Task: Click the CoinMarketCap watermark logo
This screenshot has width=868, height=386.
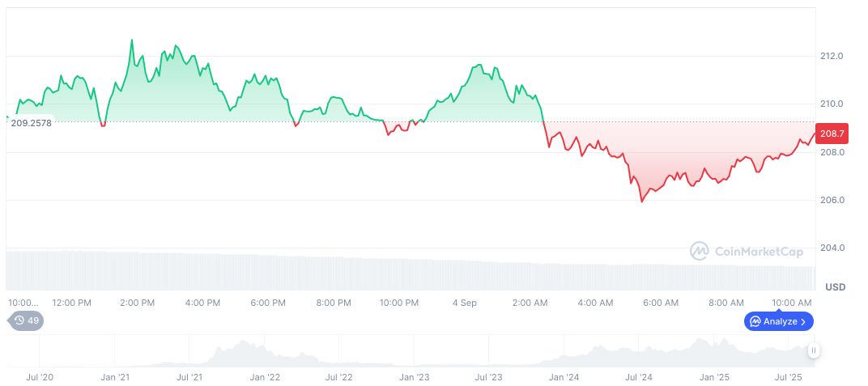Action: 700,252
